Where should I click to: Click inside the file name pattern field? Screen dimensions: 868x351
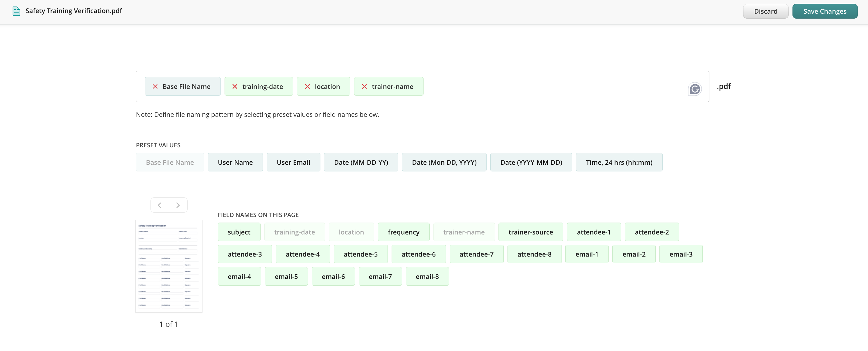pos(553,87)
